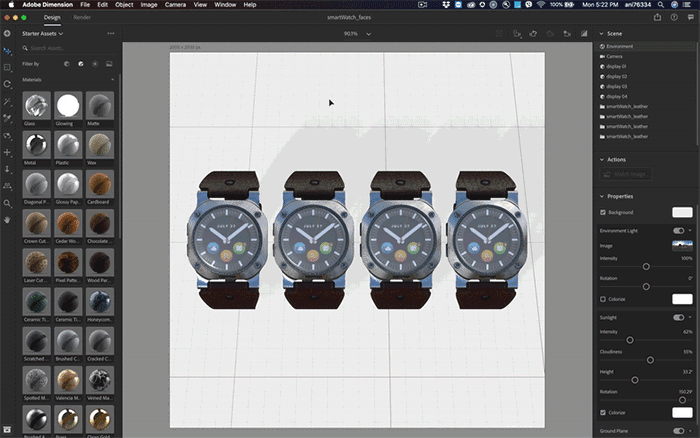Enable Colorize under Environment Light

(x=603, y=299)
